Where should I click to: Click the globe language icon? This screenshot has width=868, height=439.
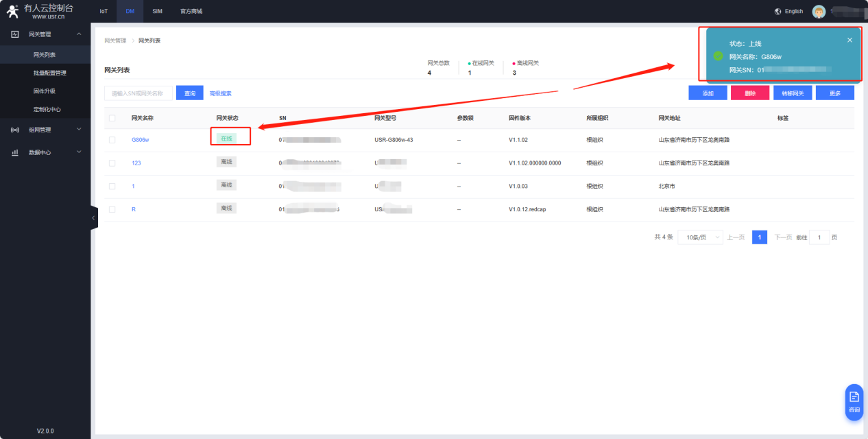[777, 12]
